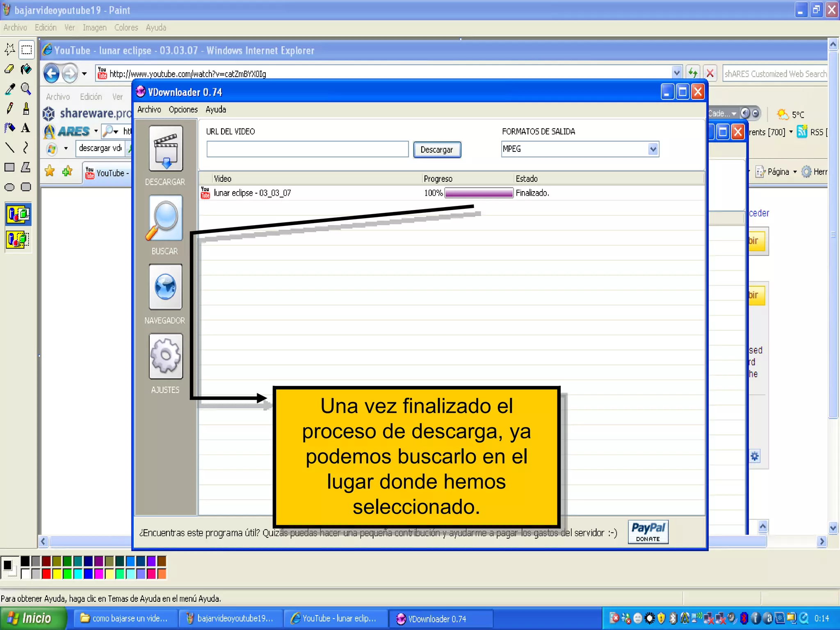Screen dimensions: 840x630
Task: Click the IE stop loading icon
Action: click(x=710, y=73)
